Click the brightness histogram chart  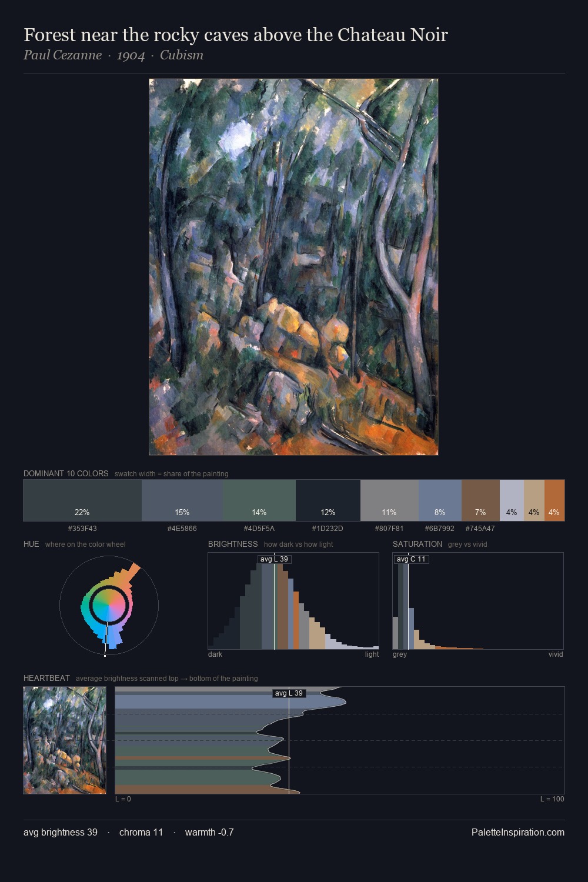[293, 601]
